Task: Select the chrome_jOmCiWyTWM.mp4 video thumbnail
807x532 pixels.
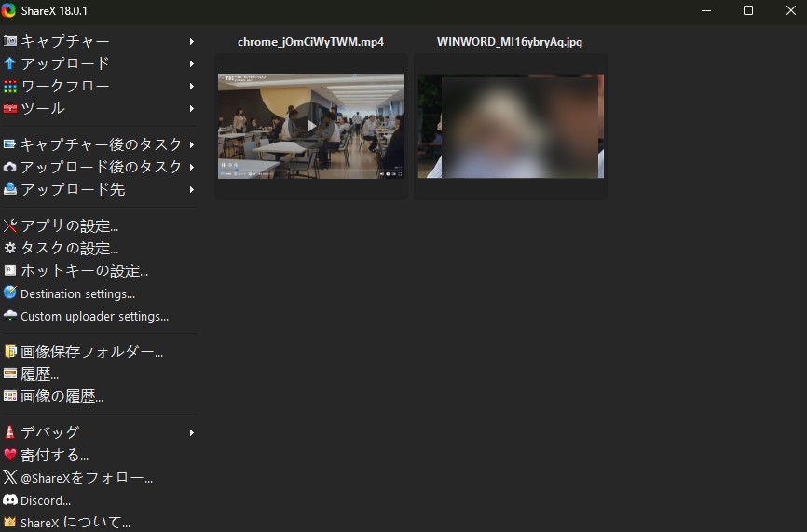Action: (x=311, y=126)
